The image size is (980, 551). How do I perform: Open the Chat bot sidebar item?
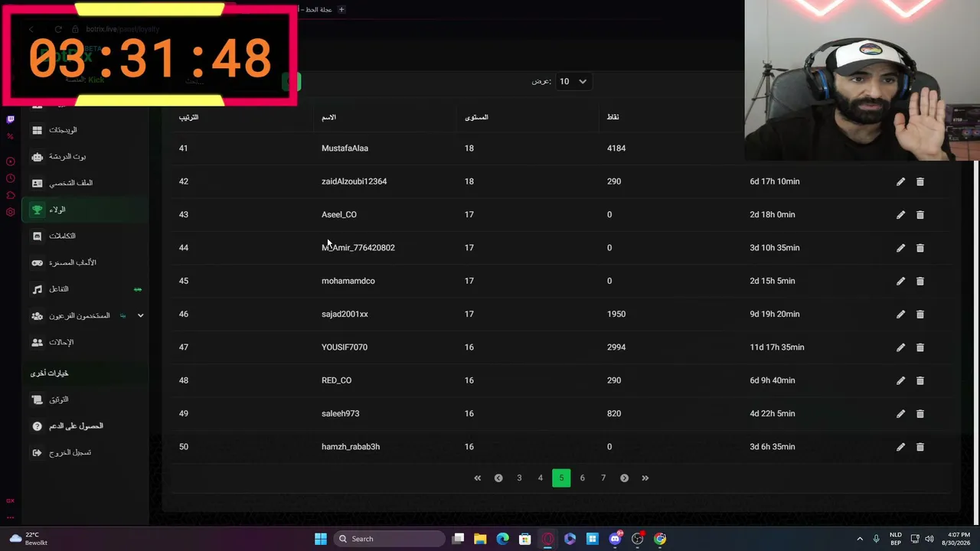tap(84, 157)
